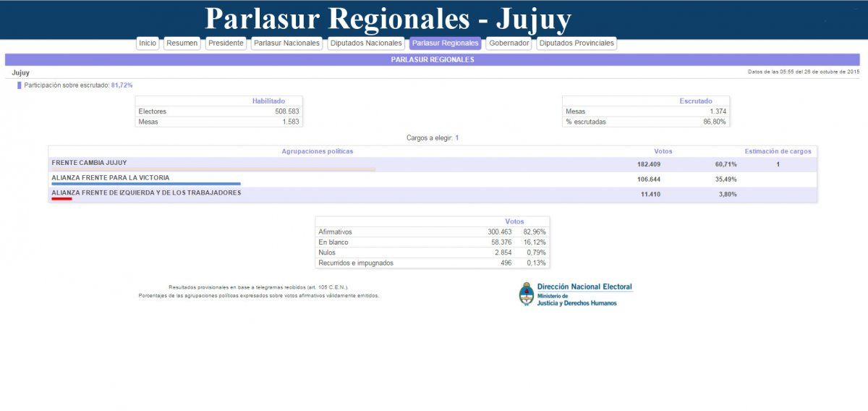Click the Dirección Nacional Electoral text
The height and width of the screenshot is (411, 868).
pos(584,287)
